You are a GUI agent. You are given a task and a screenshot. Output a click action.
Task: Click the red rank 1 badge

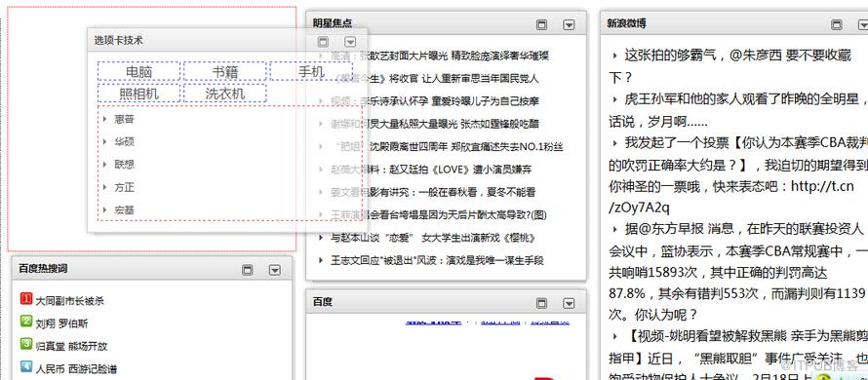(26, 299)
